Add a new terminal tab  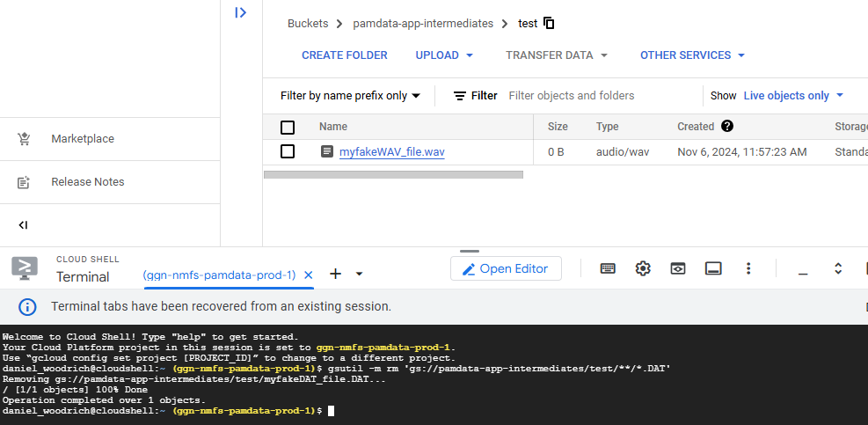click(335, 275)
